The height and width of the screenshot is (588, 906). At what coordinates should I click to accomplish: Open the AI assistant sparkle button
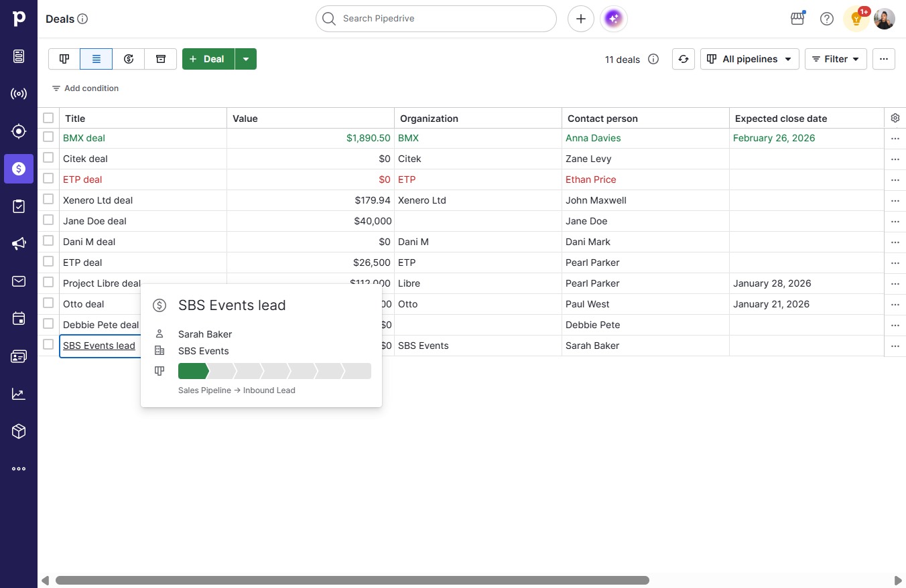(614, 19)
